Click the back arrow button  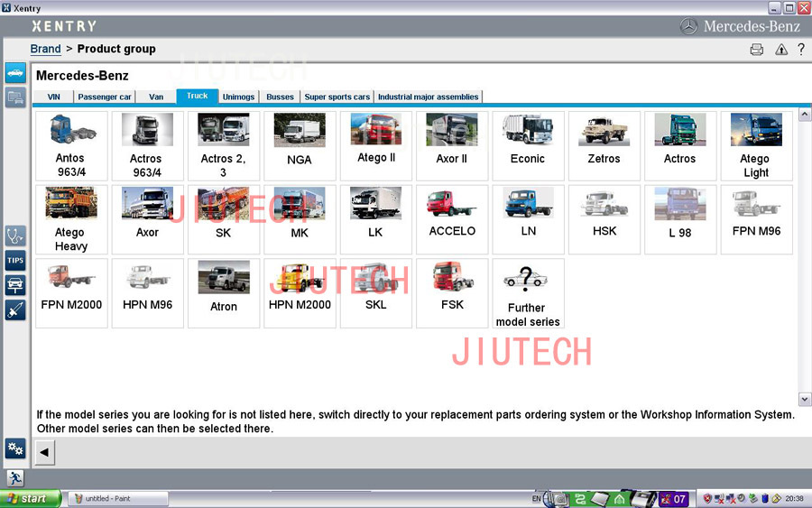44,452
